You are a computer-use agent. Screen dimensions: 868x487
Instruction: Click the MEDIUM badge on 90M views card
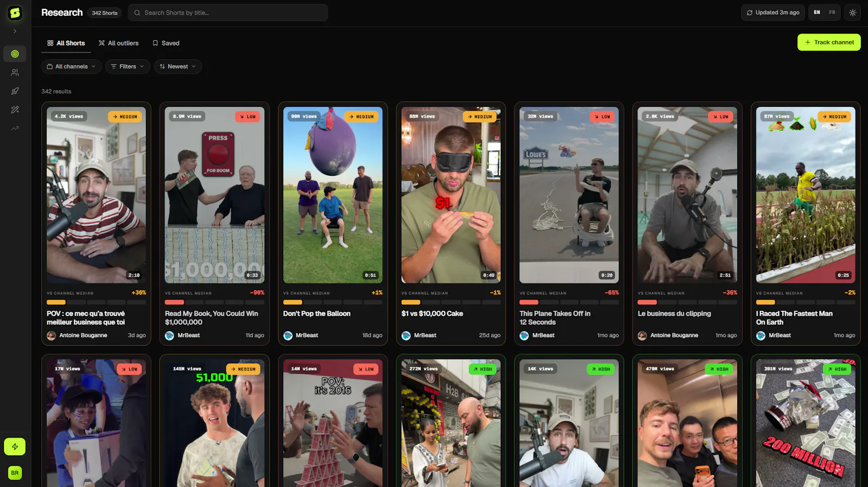point(361,117)
